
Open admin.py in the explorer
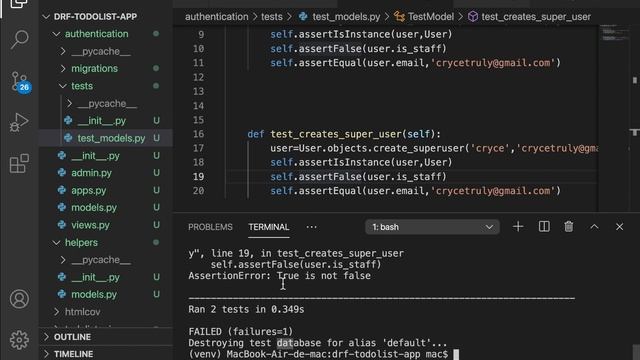91,173
